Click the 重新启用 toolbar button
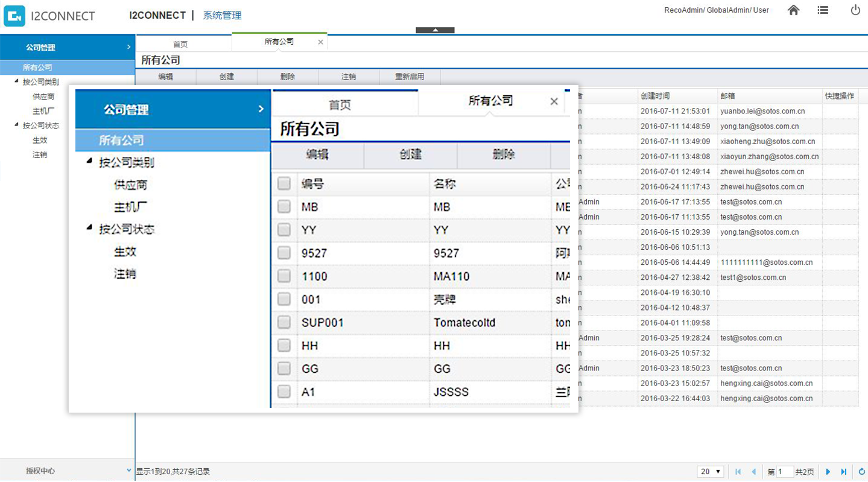The height and width of the screenshot is (482, 868). (410, 77)
